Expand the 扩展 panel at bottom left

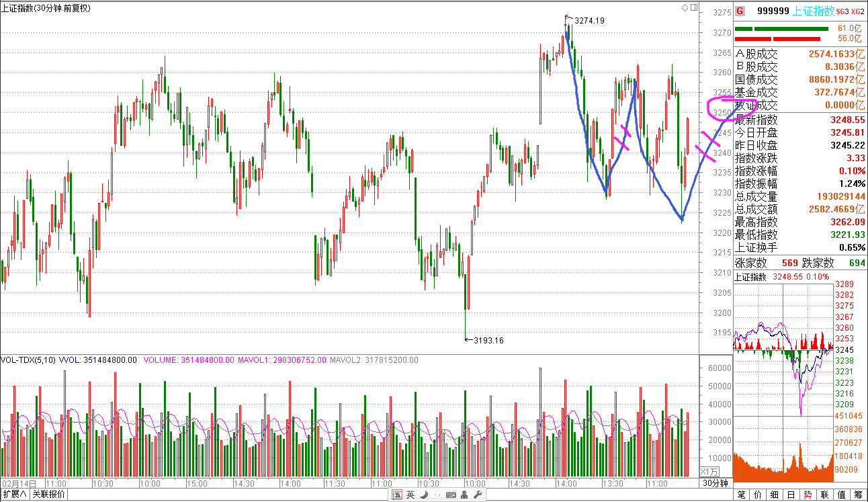pyautogui.click(x=14, y=495)
